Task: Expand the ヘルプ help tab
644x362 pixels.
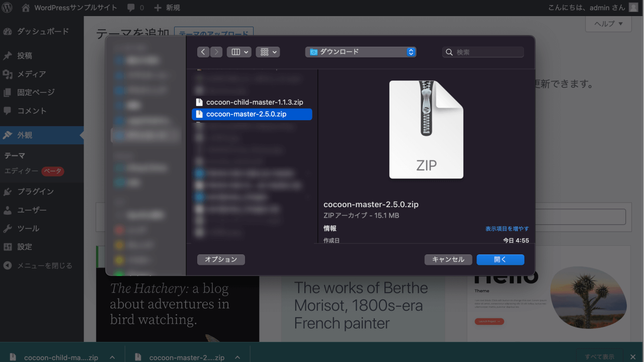Action: [x=608, y=24]
